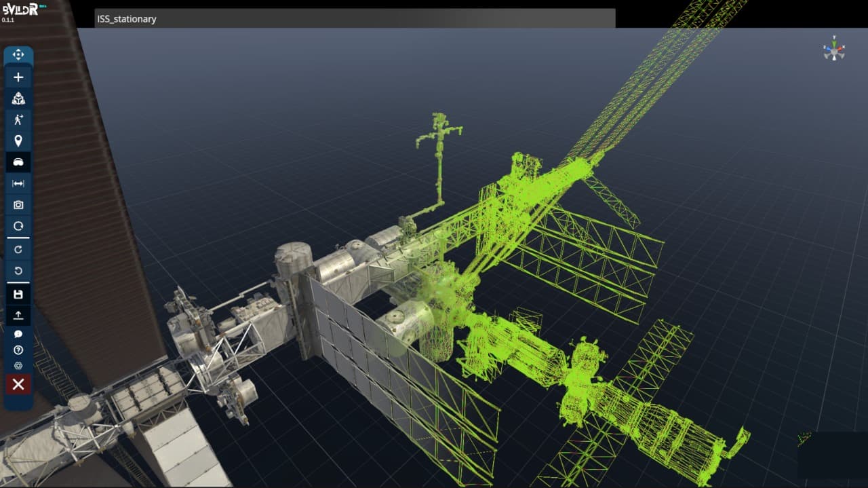Click the plus add-object icon
Viewport: 868px width, 488px height.
click(18, 77)
